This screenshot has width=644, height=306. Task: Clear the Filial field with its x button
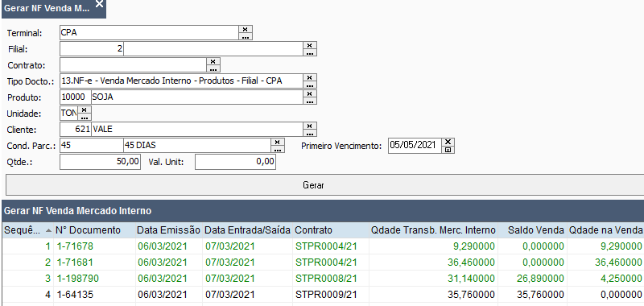point(310,45)
